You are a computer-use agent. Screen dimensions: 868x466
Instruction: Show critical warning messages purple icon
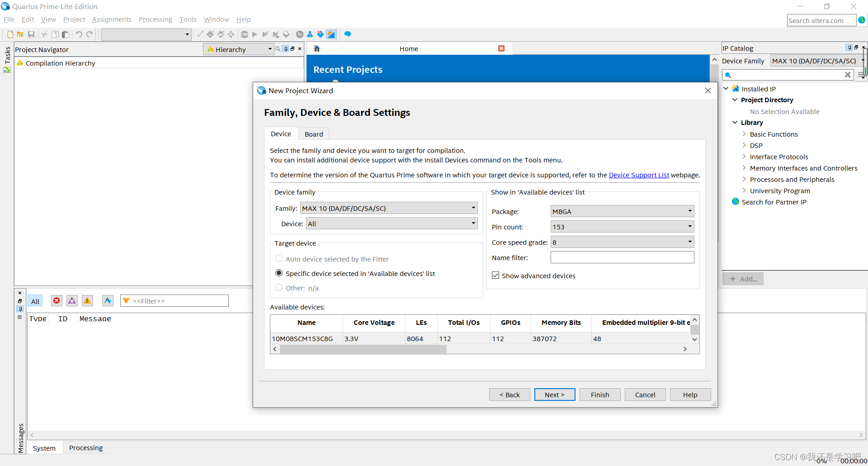[x=72, y=300]
